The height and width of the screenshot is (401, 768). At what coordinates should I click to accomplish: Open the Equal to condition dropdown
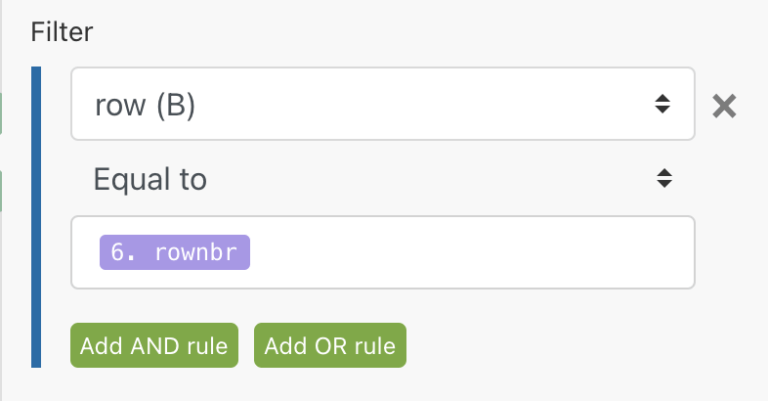coord(382,179)
